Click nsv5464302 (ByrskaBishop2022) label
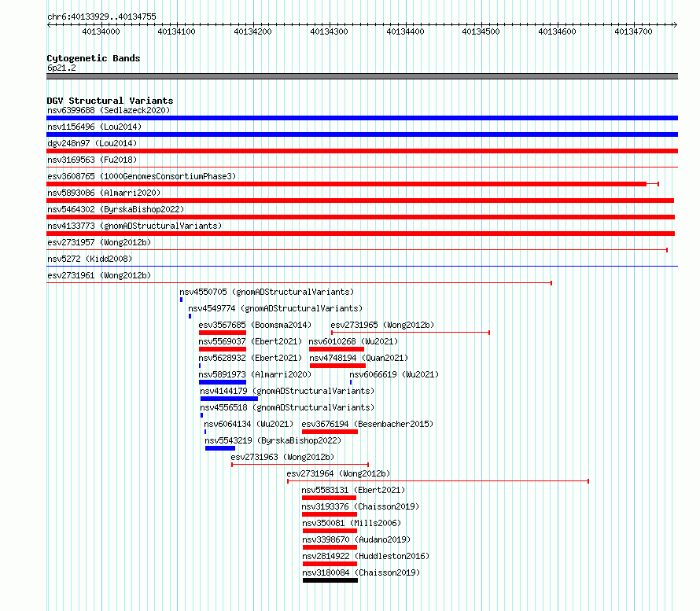This screenshot has width=700, height=611. pos(116,209)
